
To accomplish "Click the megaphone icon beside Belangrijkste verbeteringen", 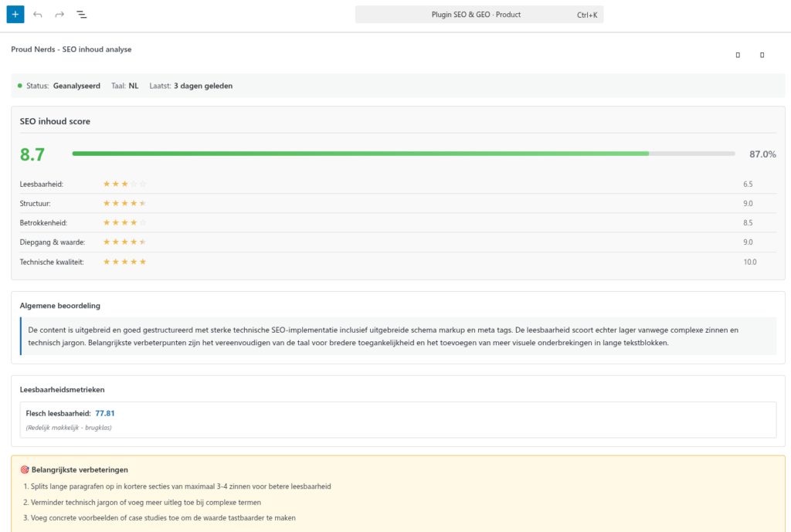I will pyautogui.click(x=25, y=469).
